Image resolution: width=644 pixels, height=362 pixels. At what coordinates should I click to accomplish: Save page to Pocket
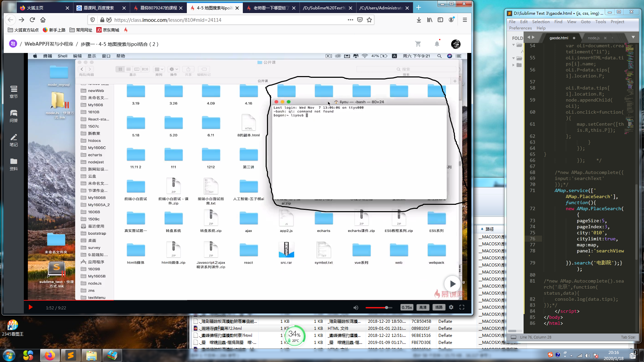pos(360,20)
